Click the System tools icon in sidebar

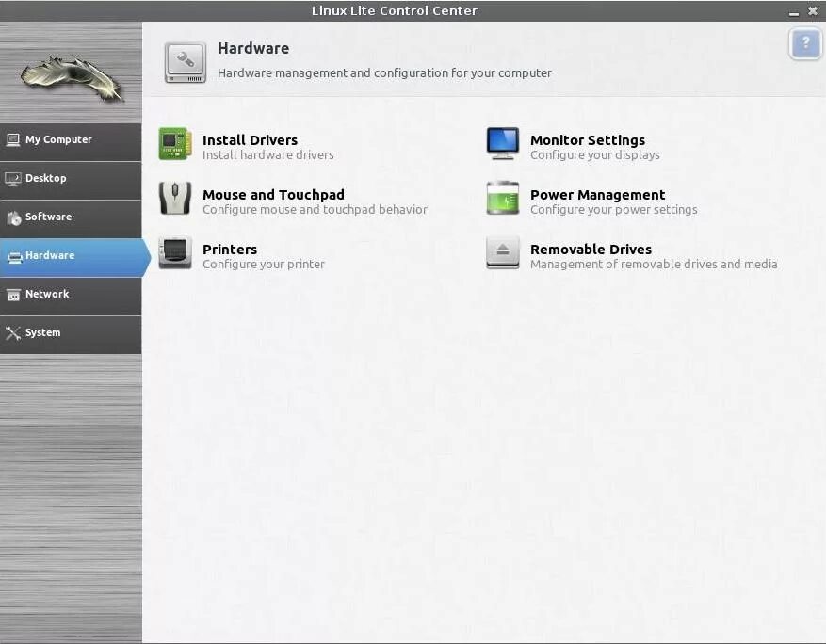(12, 332)
